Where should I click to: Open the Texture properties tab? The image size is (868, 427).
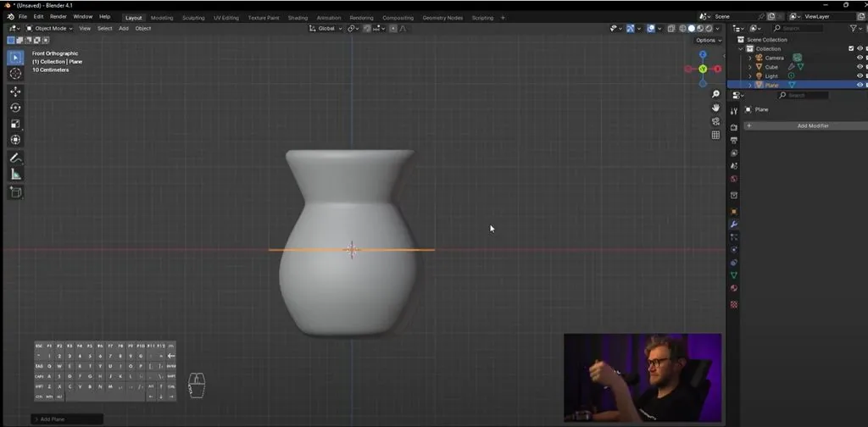click(x=734, y=304)
